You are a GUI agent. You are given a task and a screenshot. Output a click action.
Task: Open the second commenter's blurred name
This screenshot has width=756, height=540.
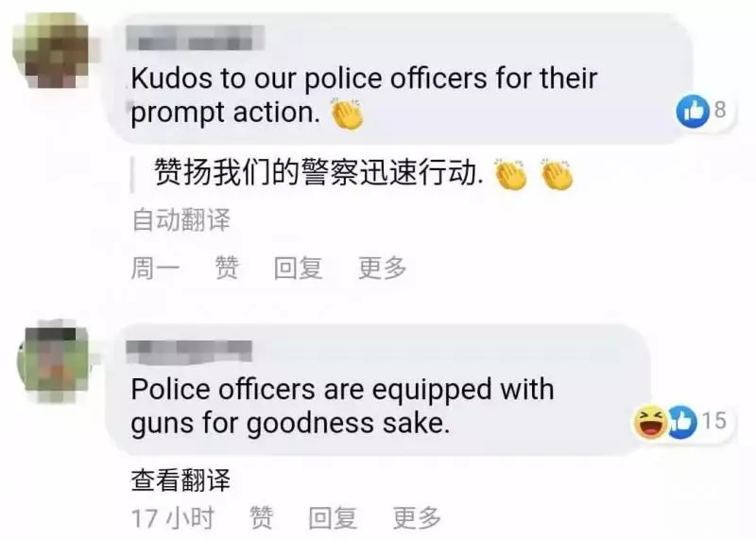click(x=189, y=351)
